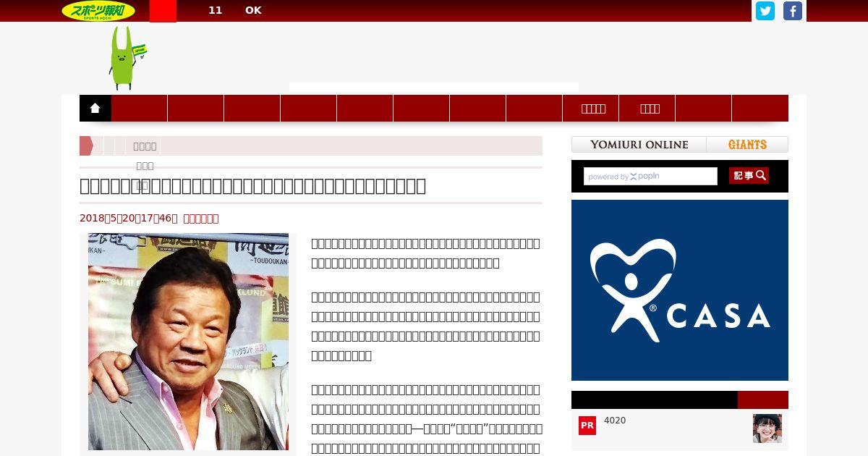Open the YOMIURI ONLINE tab
The height and width of the screenshot is (456, 868).
coord(639,145)
